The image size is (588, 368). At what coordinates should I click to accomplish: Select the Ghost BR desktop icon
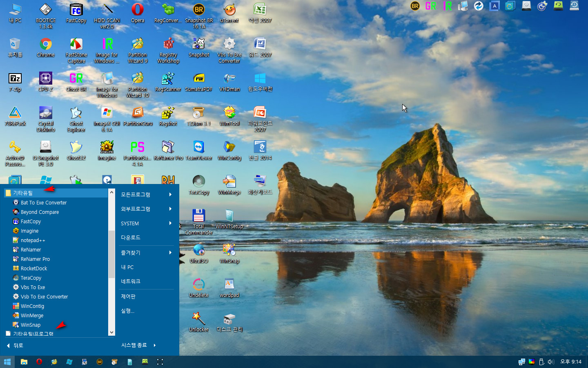[x=76, y=82]
